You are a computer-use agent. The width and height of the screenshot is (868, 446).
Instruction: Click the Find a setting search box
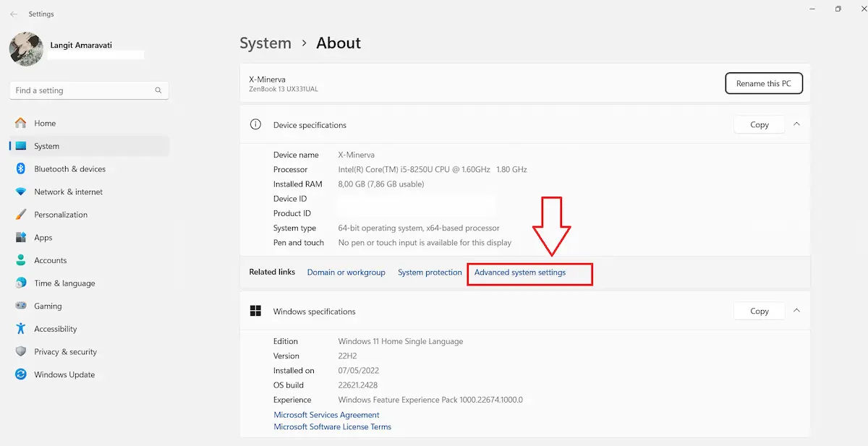(89, 90)
